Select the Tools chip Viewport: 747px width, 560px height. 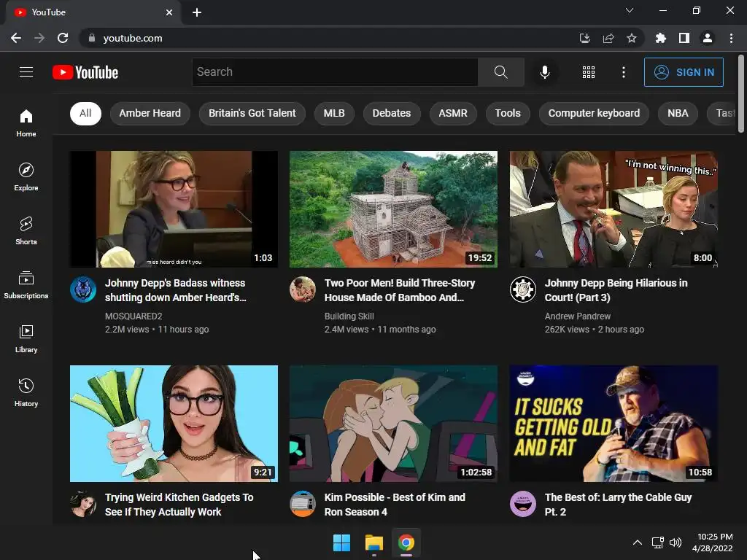pyautogui.click(x=508, y=113)
